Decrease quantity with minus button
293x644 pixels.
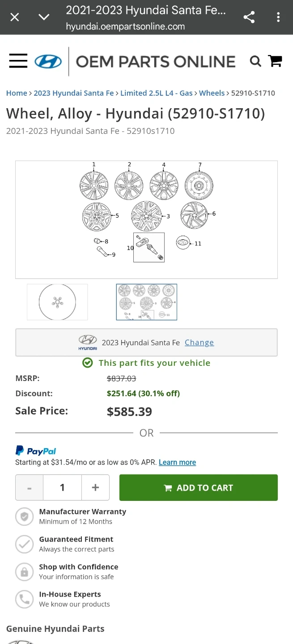pyautogui.click(x=30, y=487)
